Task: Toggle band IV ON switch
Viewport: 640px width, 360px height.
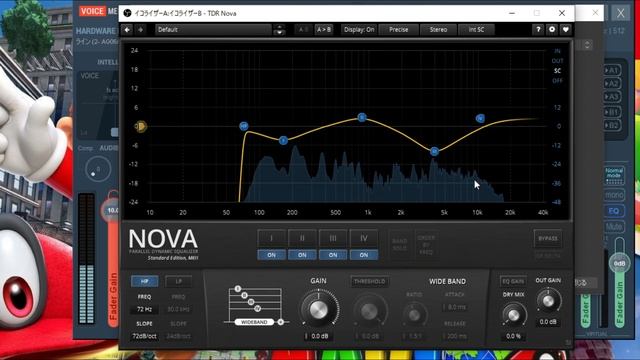Action: tap(364, 255)
